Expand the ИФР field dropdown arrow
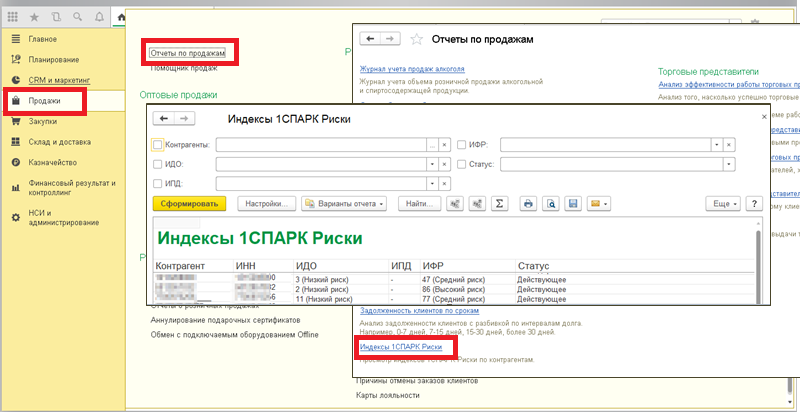800x412 pixels. (x=716, y=144)
